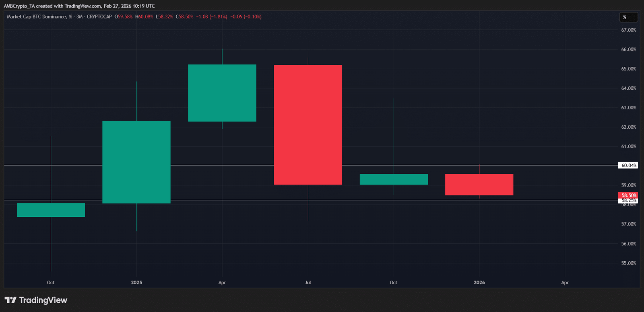Open the 3M interval label

79,17
